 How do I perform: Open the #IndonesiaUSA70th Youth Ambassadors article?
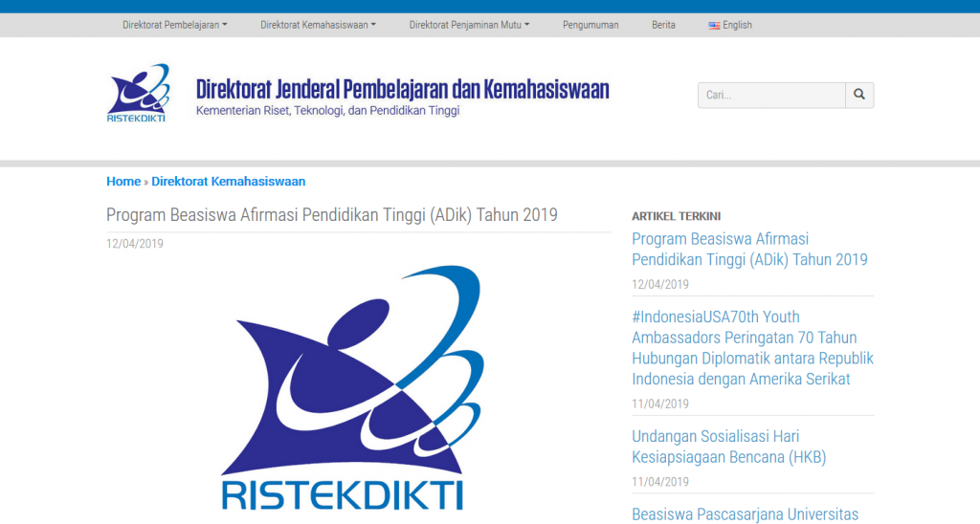[x=752, y=348]
